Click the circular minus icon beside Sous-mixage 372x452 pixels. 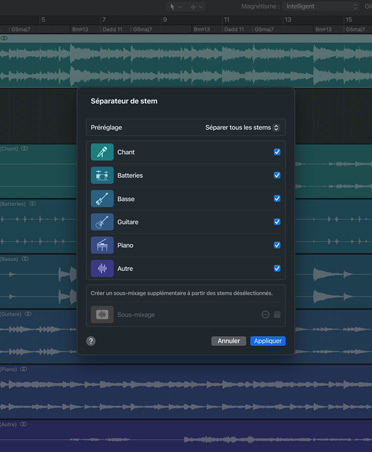tap(265, 315)
